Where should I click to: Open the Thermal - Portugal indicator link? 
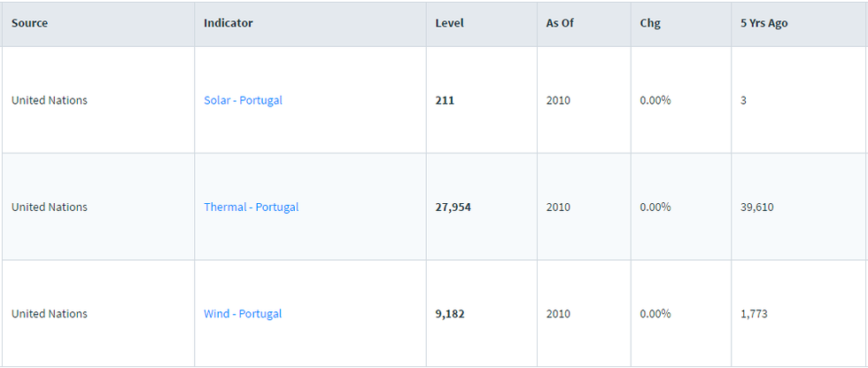251,207
